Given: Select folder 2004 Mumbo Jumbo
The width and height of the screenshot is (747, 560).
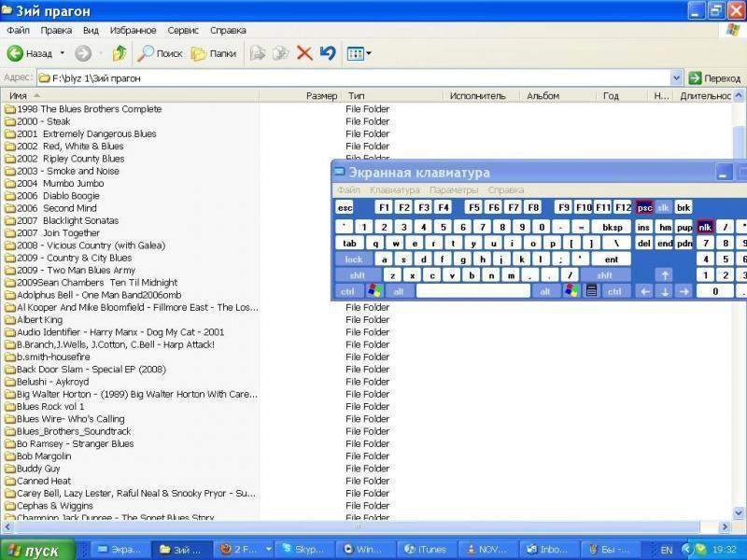Looking at the screenshot, I should pos(55,183).
